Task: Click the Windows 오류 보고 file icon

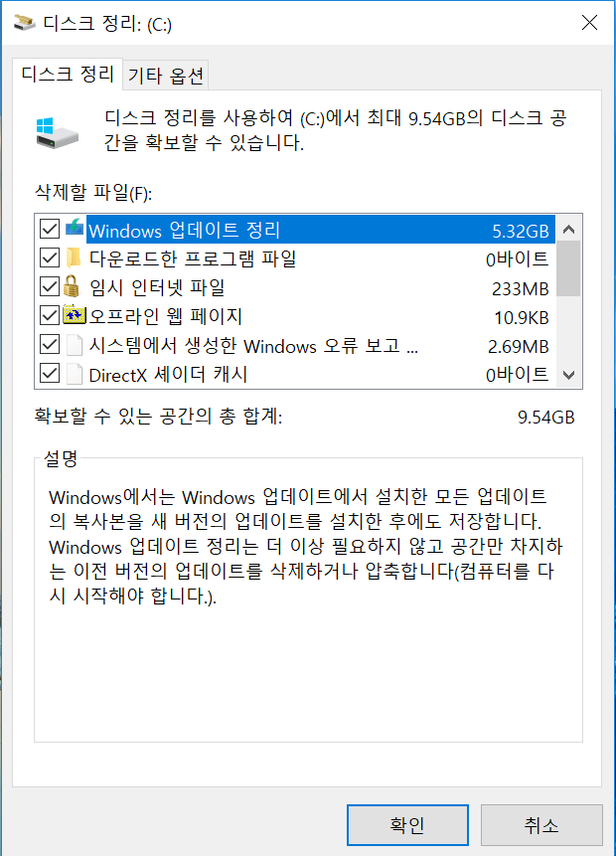Action: click(75, 345)
